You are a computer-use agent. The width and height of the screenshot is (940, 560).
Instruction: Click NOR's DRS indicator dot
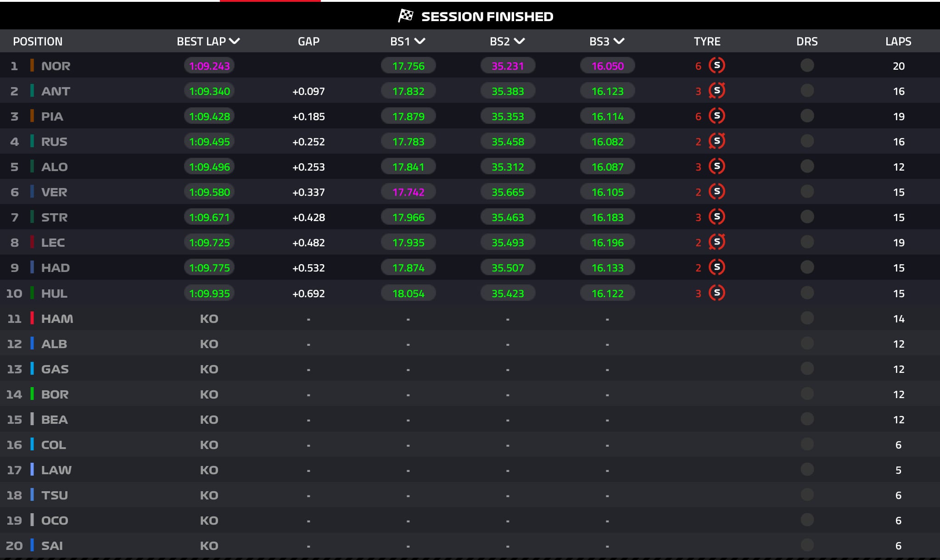tap(807, 66)
